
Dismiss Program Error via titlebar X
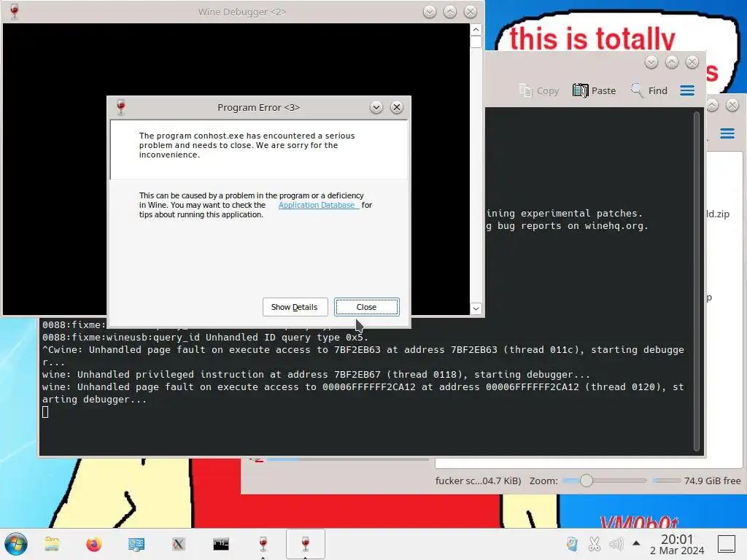pos(396,108)
